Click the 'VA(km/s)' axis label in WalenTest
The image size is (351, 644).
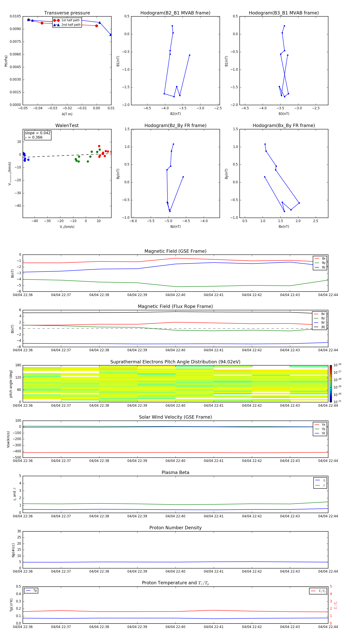coord(67,227)
